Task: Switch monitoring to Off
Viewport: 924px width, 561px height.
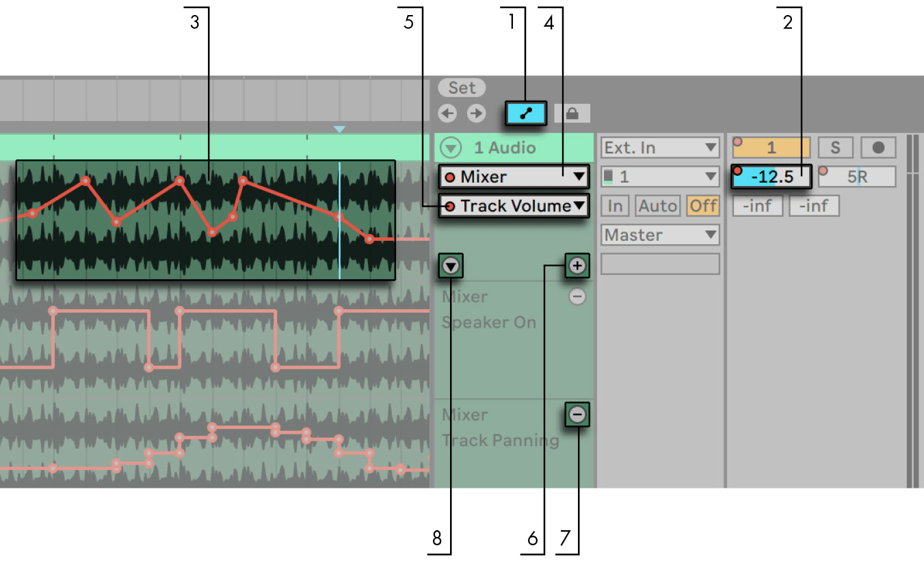Action: click(702, 205)
